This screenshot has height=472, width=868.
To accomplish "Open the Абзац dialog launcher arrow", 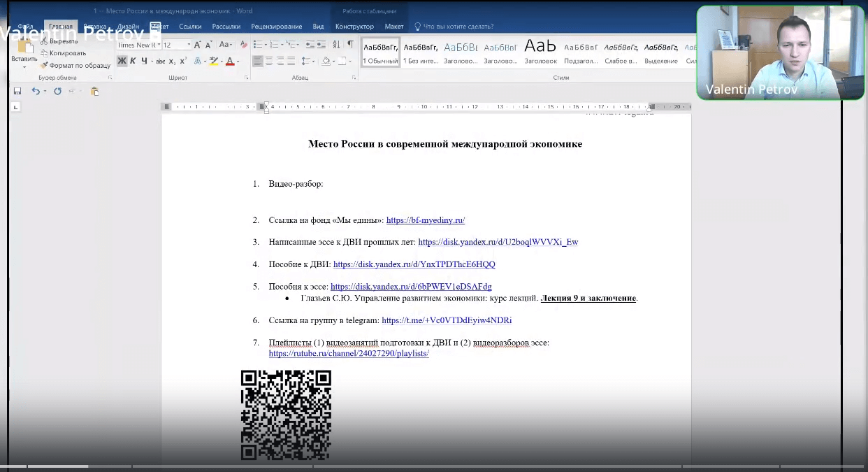I will pos(355,78).
